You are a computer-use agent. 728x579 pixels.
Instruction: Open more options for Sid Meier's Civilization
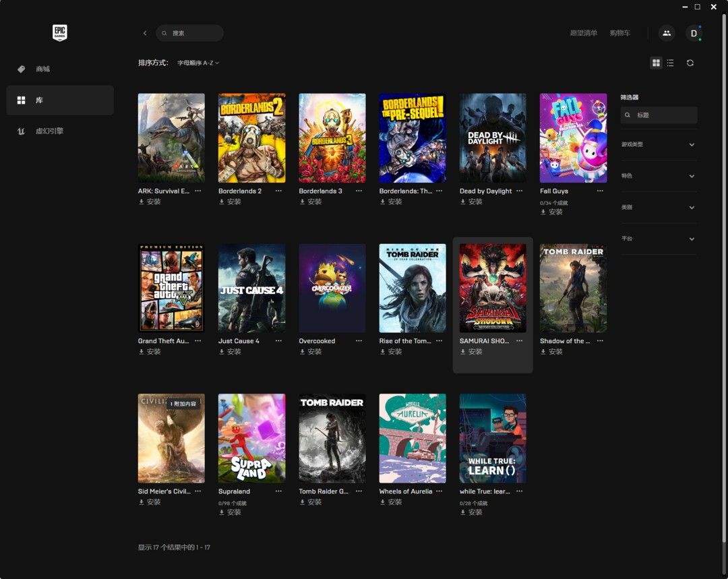[x=198, y=491]
